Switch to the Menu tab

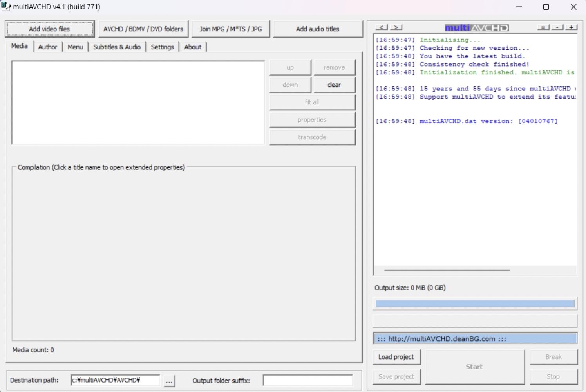tap(75, 47)
